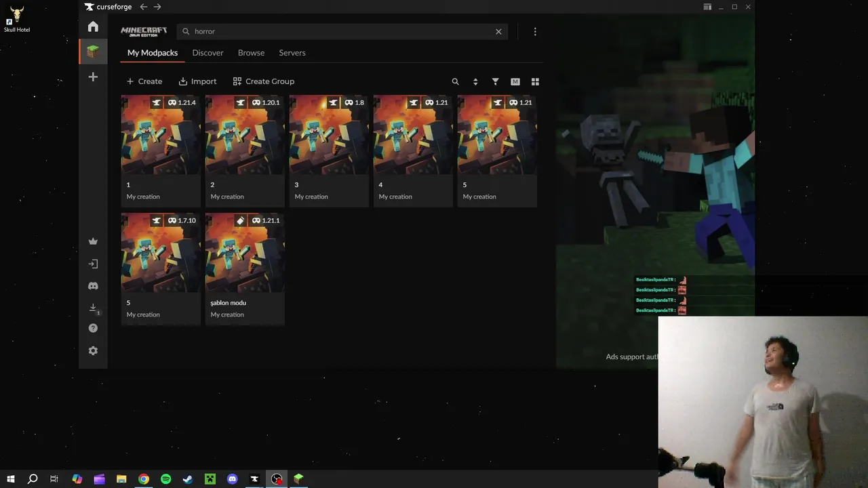Viewport: 868px width, 488px height.
Task: Go back with the left arrow
Action: tap(143, 7)
